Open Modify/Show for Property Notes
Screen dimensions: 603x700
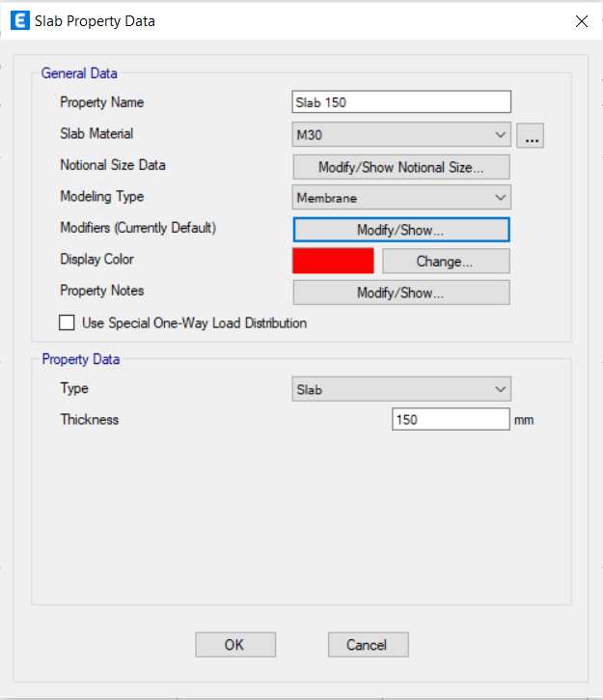tap(401, 293)
